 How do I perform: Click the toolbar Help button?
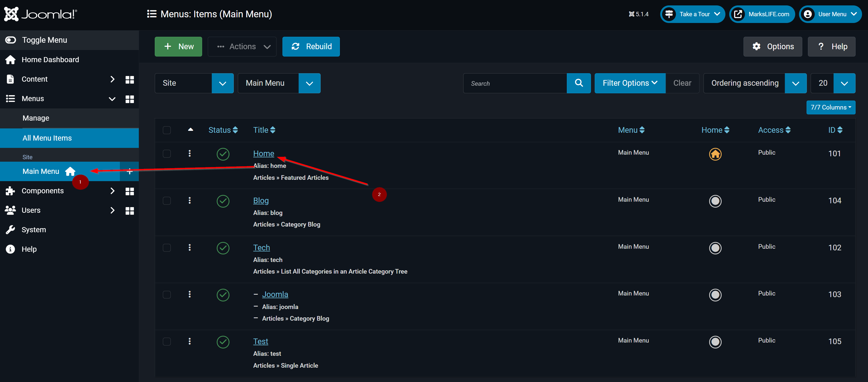coord(831,46)
